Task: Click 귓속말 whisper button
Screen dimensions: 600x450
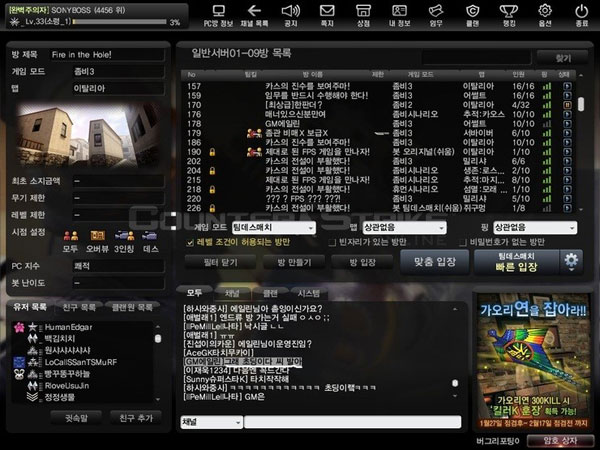Action: click(76, 418)
